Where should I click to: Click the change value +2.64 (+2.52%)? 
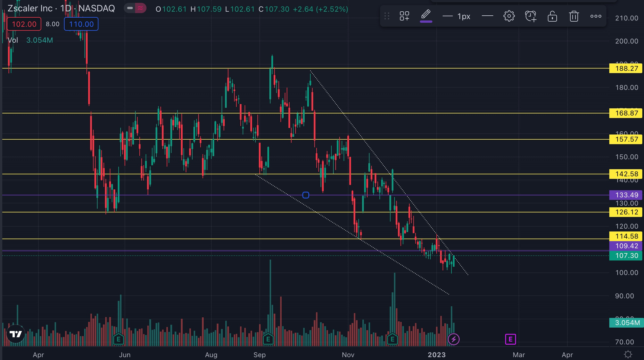[321, 9]
